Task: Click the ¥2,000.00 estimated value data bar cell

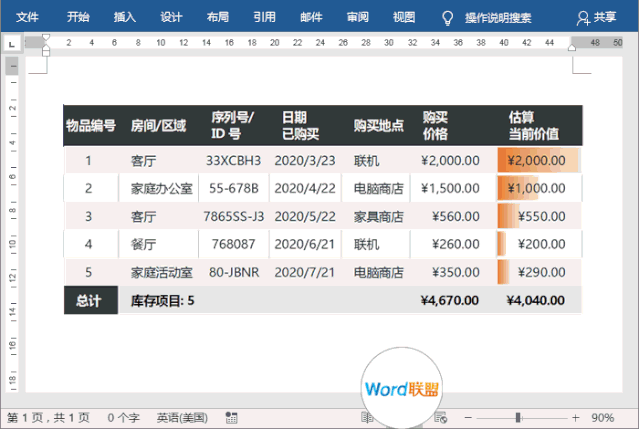Action: pos(538,160)
